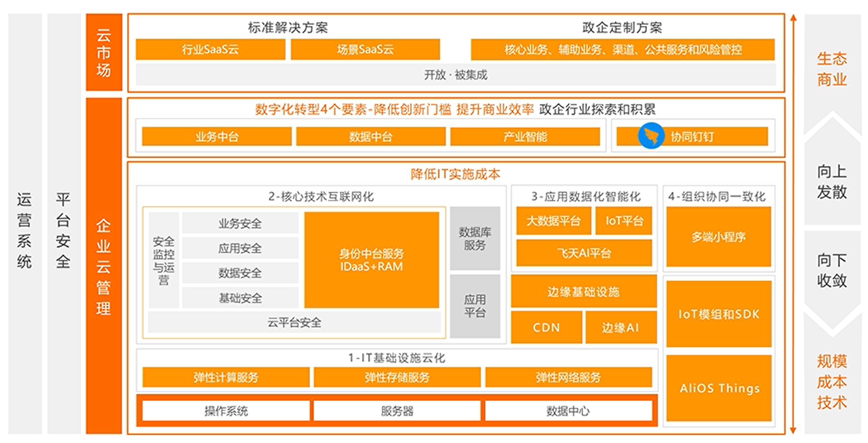
Task: Click the 降低IT实施成本 heading
Action: (455, 174)
